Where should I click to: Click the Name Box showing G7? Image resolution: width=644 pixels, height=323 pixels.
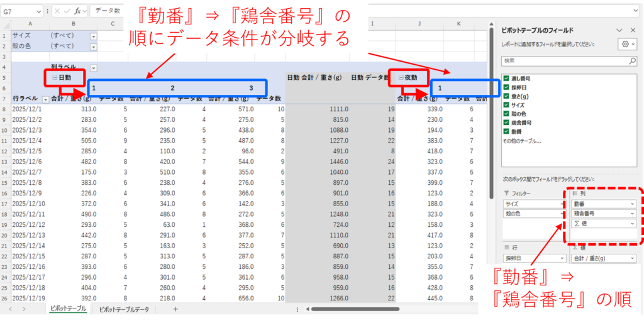pos(19,11)
